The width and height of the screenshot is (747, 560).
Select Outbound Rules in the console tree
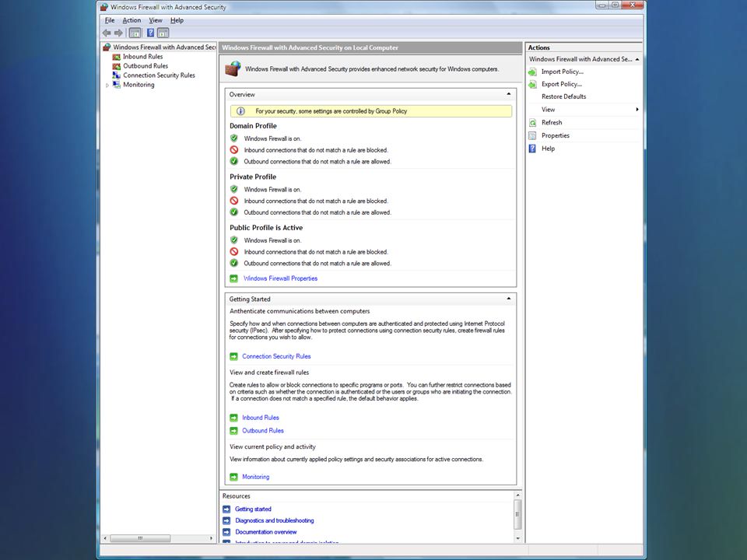tap(146, 66)
